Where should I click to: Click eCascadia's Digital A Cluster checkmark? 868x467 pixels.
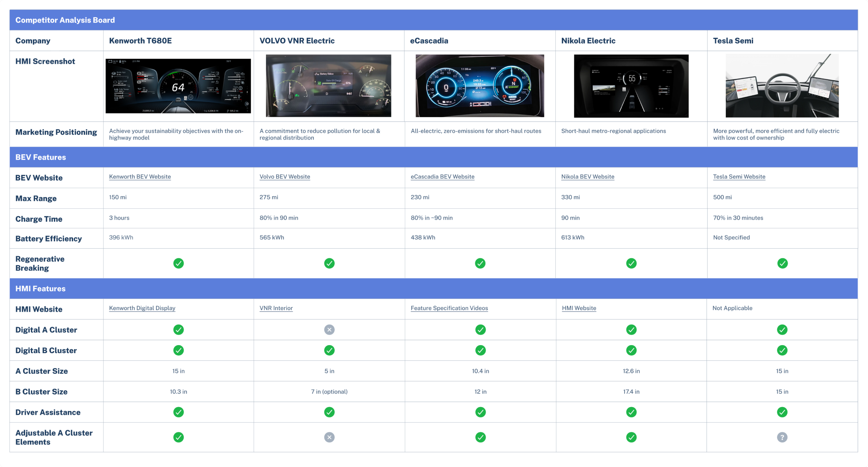(480, 329)
